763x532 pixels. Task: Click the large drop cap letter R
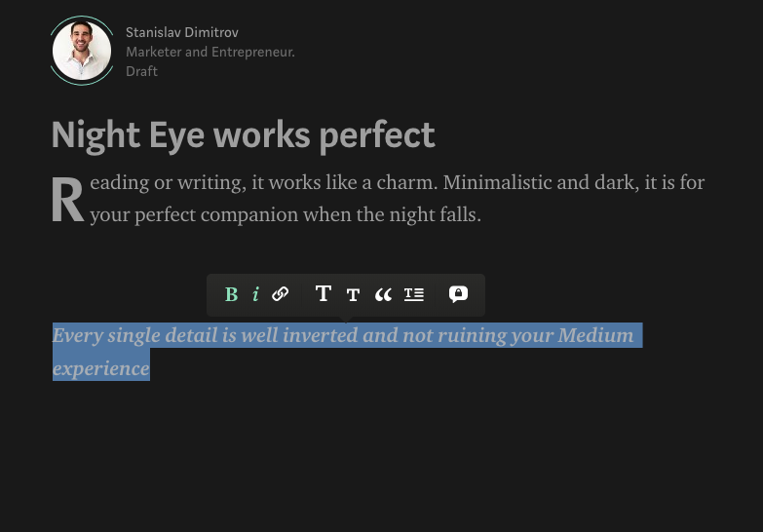[x=67, y=200]
